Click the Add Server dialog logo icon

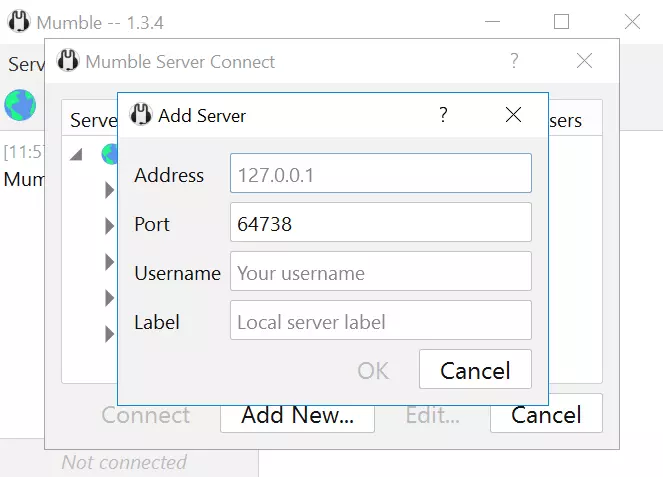point(141,115)
